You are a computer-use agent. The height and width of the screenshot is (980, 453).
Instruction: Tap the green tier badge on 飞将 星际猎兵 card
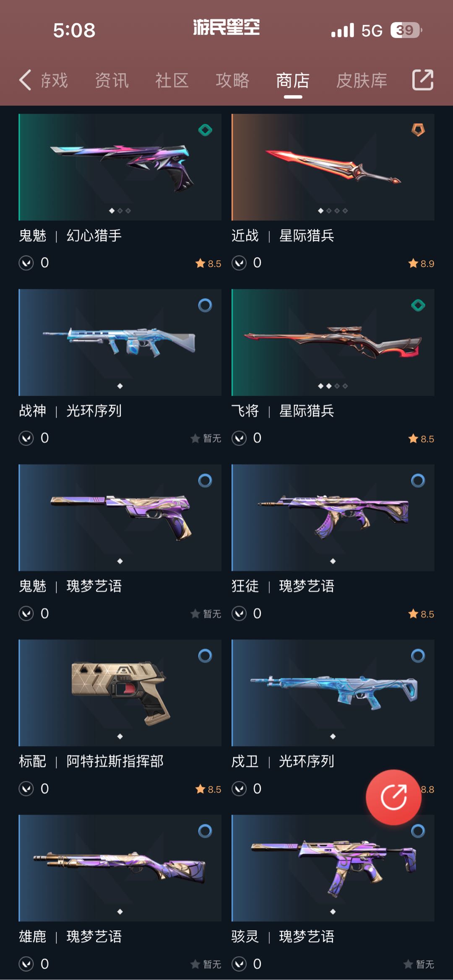pos(418,305)
